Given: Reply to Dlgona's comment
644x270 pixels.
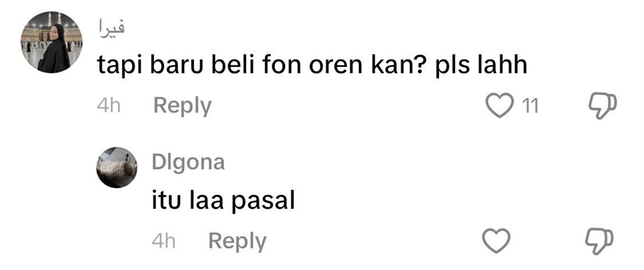Looking at the screenshot, I should click(237, 242).
